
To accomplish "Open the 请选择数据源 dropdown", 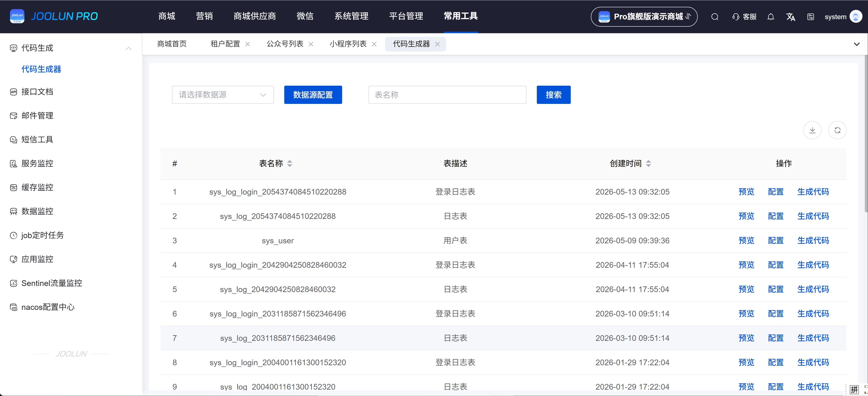I will [x=223, y=95].
